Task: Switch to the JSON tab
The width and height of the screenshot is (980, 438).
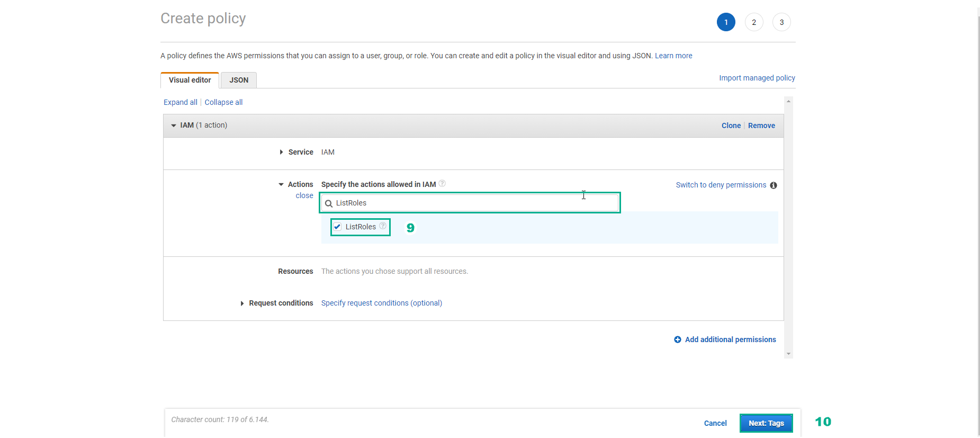Action: pos(239,80)
